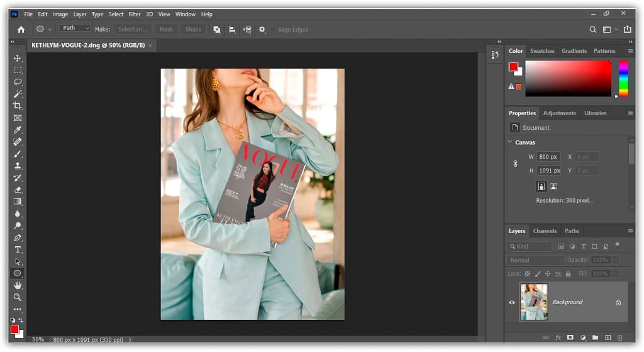Select the Dodge tool
The image size is (644, 352).
point(17,225)
